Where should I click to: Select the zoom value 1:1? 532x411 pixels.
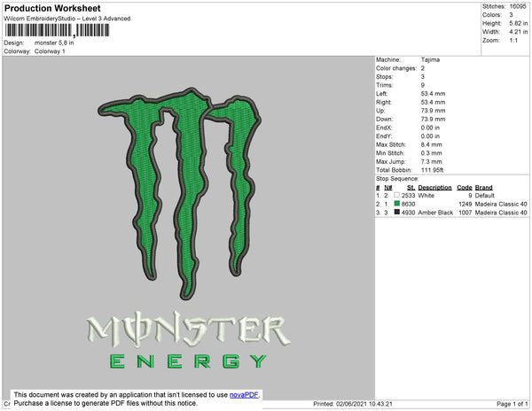coord(513,41)
